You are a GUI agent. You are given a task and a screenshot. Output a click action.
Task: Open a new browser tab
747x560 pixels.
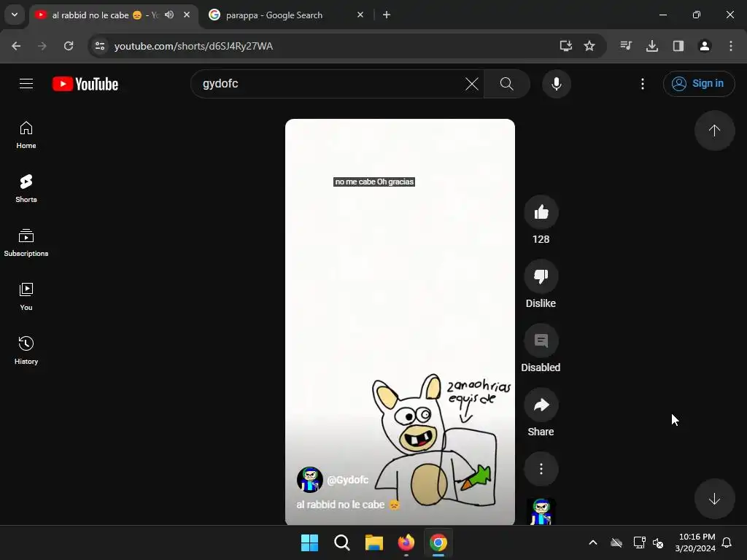[x=387, y=15]
